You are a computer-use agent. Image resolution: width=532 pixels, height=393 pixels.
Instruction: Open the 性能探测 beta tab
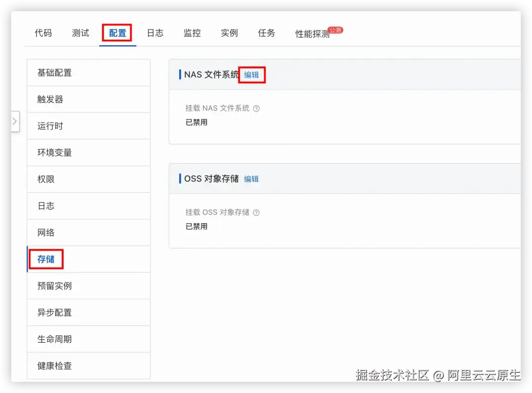pos(311,33)
